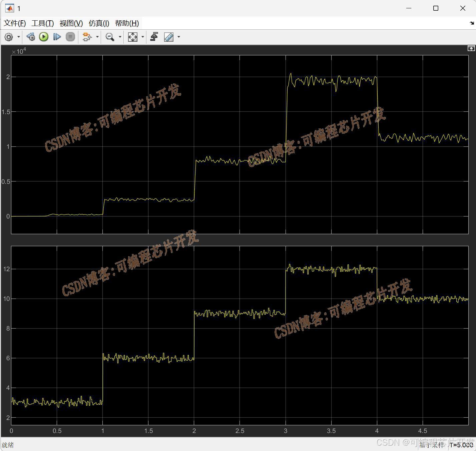Viewport: 476px width, 451px height.
Task: Click the stop simulation button
Action: [x=70, y=37]
